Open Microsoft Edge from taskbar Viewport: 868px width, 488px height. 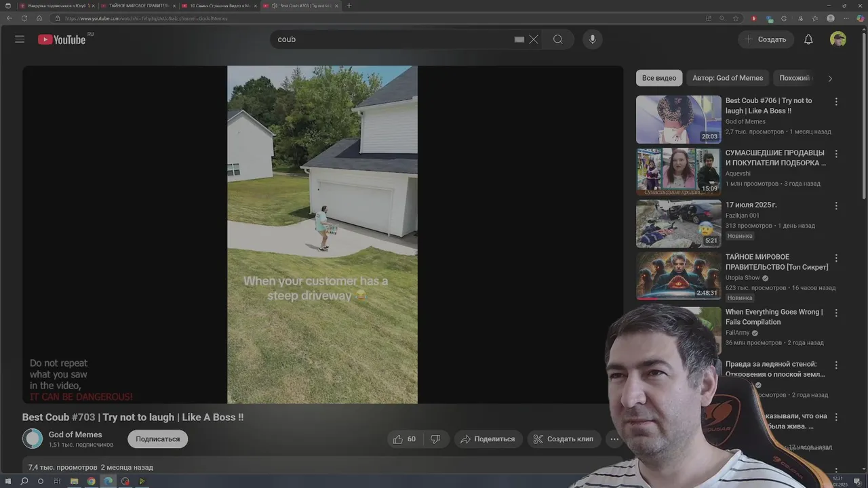point(108,481)
